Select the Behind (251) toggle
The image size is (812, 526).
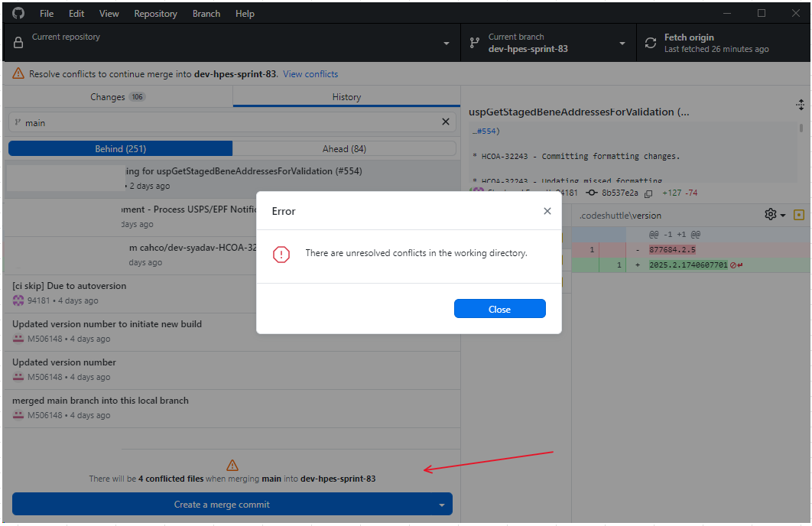(x=120, y=148)
